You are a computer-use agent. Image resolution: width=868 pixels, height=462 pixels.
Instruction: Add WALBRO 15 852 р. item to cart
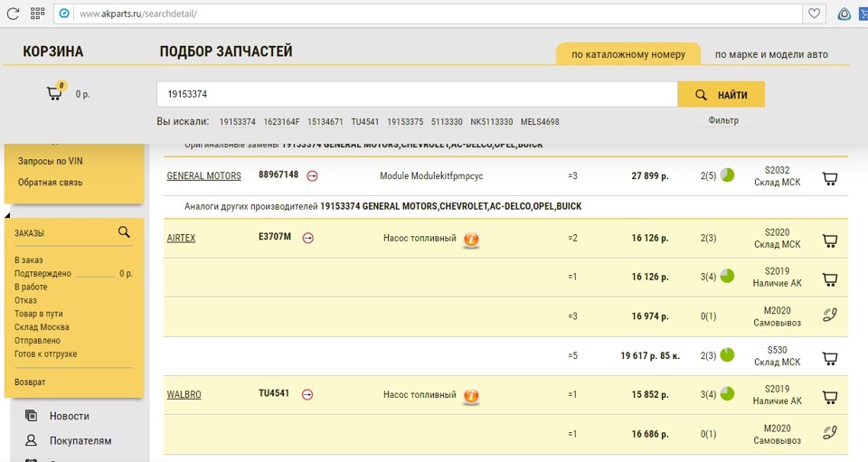830,397
